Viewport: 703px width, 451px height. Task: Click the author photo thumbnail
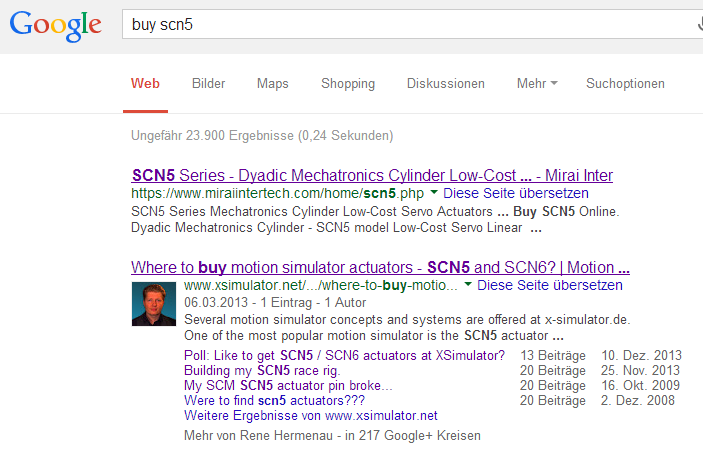click(x=154, y=304)
